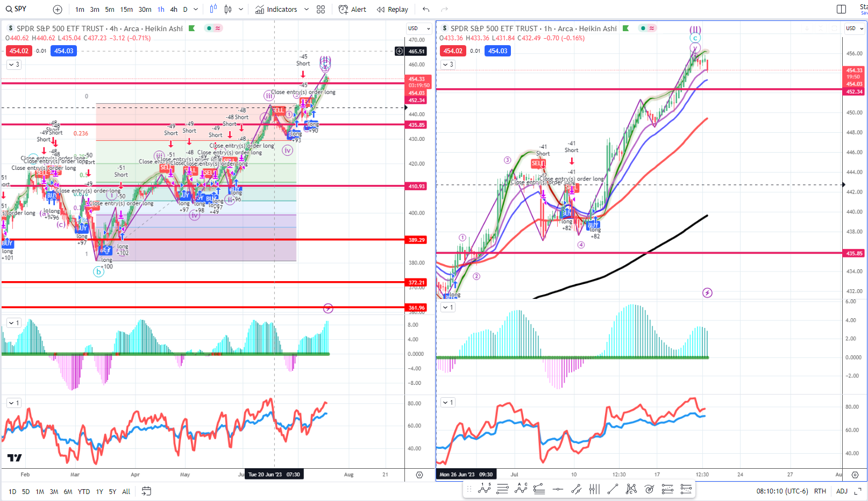Screen dimensions: 868x501
Task: Select the 5m timeframe
Action: 110,10
